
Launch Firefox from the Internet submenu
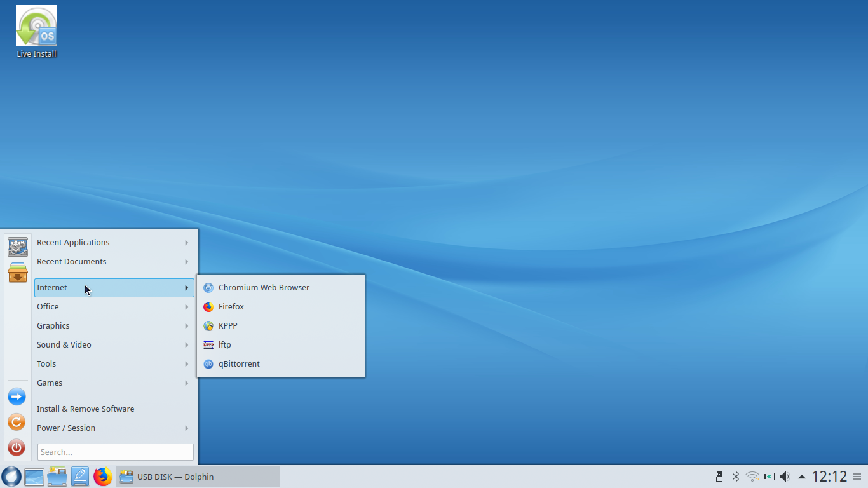click(x=281, y=307)
